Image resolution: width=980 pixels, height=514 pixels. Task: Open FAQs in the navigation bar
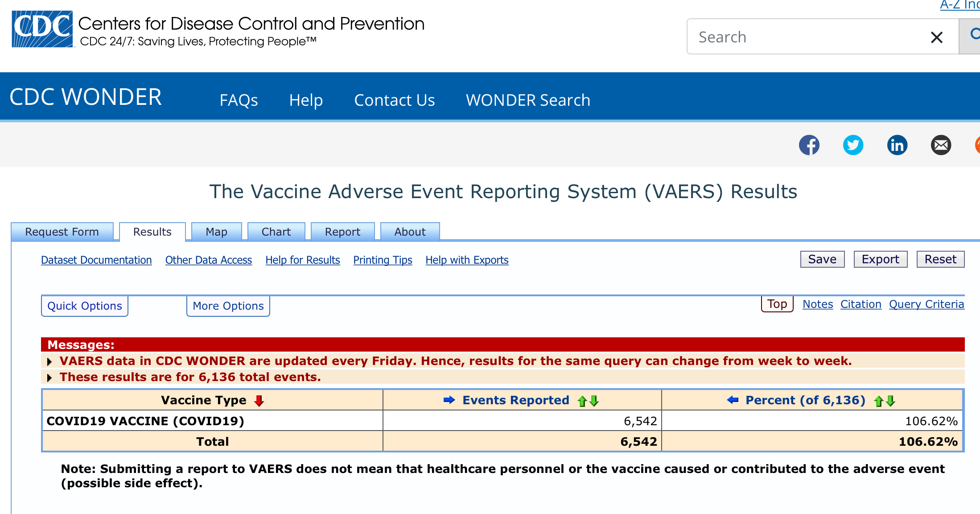coord(239,100)
